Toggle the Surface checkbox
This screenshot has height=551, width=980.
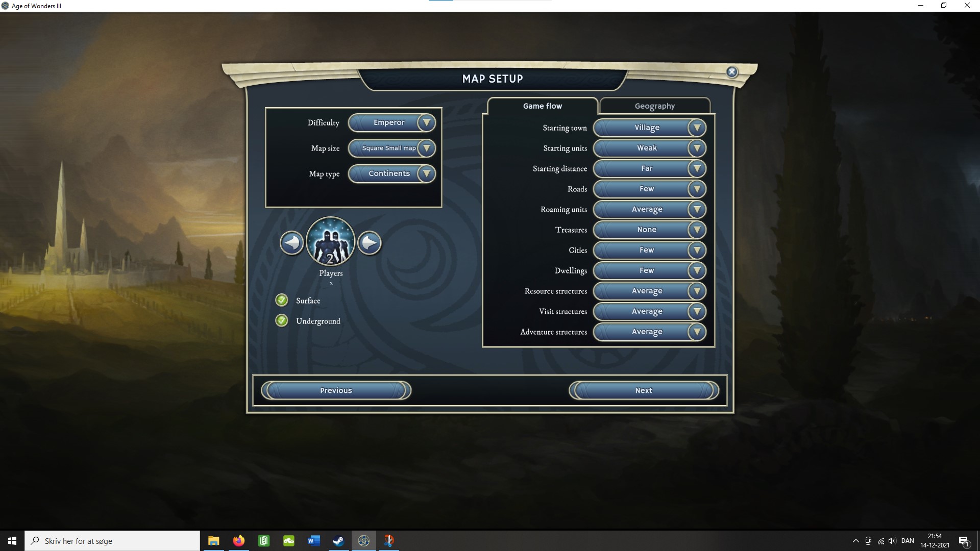coord(282,300)
